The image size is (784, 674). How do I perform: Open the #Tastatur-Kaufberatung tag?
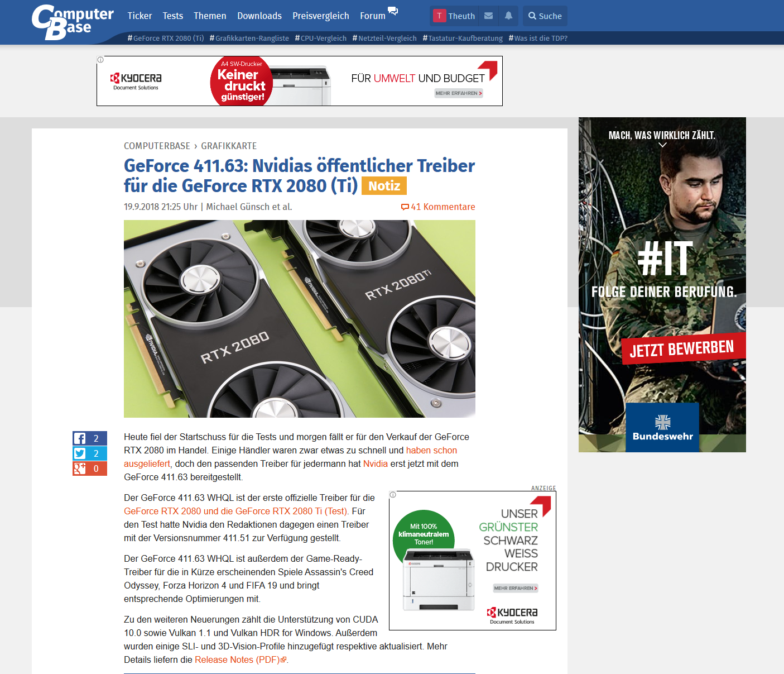463,38
